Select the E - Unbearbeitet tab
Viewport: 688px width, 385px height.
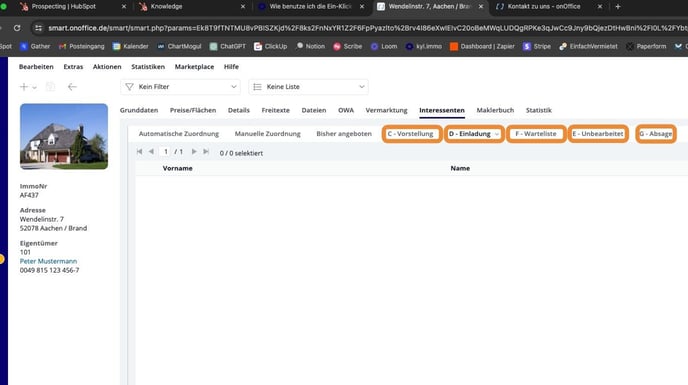(598, 134)
